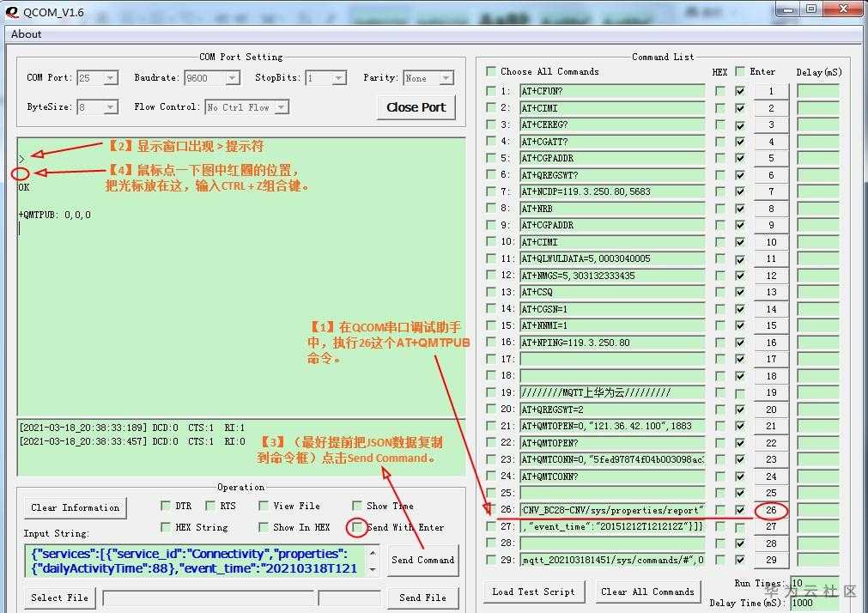The height and width of the screenshot is (613, 868).
Task: Click run button 29 for sys/commands subscription
Action: point(771,560)
